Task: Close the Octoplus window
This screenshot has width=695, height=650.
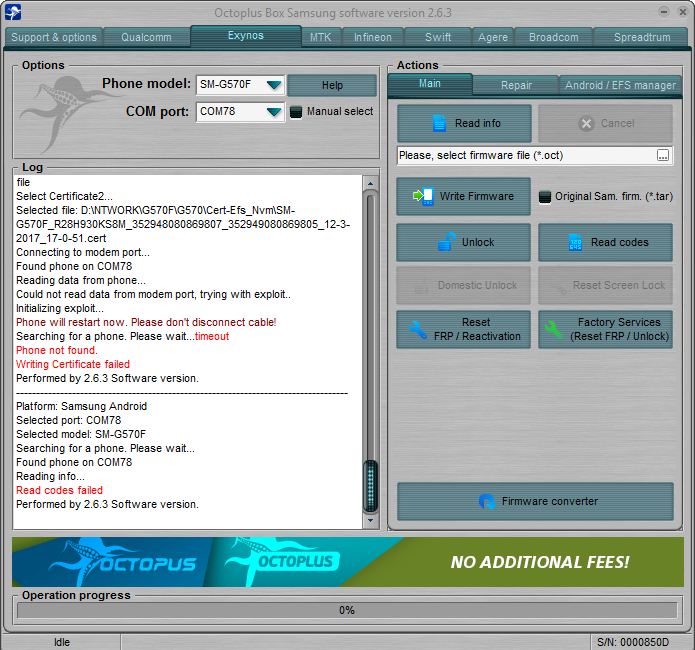Action: [683, 12]
